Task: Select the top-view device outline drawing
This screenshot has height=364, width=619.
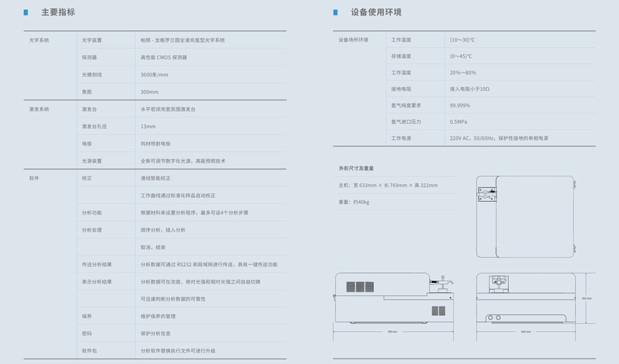Action: [x=526, y=217]
